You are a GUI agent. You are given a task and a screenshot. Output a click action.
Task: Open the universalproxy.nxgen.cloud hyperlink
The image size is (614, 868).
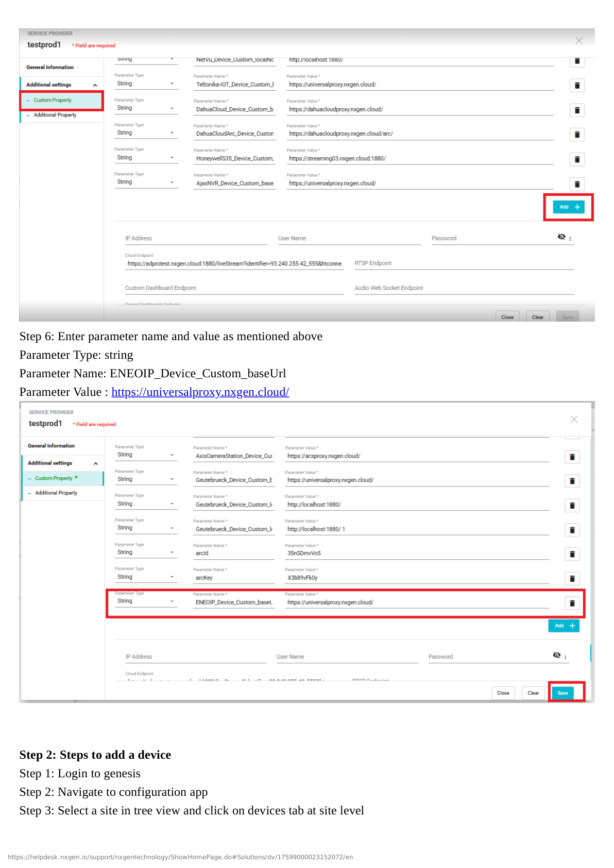point(200,392)
